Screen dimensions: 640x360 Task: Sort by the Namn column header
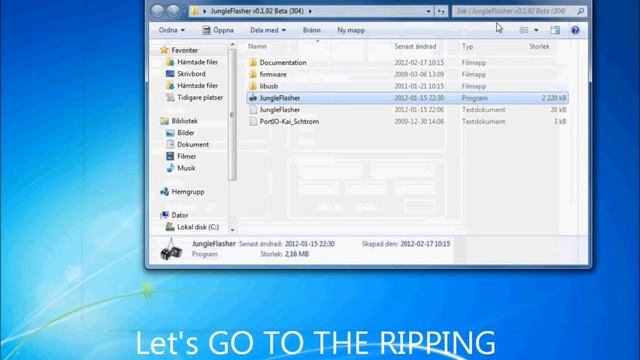point(257,47)
